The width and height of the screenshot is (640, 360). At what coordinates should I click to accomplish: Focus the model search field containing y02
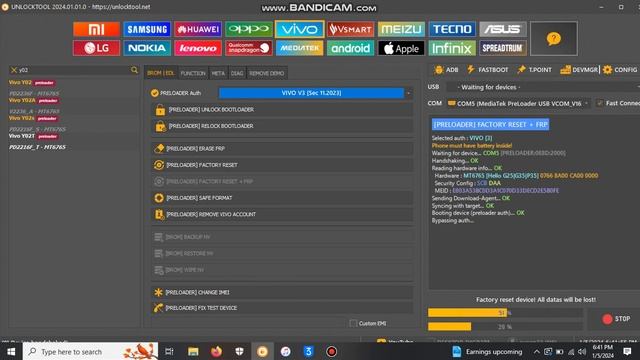tap(73, 70)
